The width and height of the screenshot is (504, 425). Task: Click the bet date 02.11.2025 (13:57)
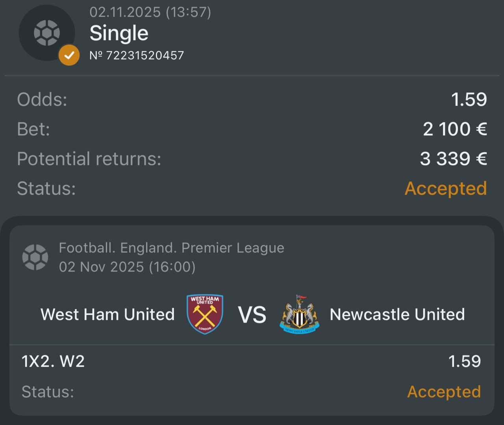(x=150, y=12)
